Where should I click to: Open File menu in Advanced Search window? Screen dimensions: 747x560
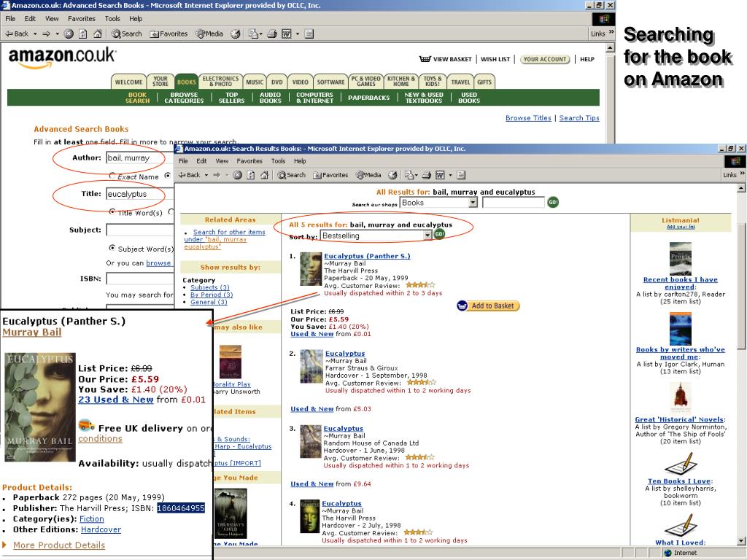10,18
